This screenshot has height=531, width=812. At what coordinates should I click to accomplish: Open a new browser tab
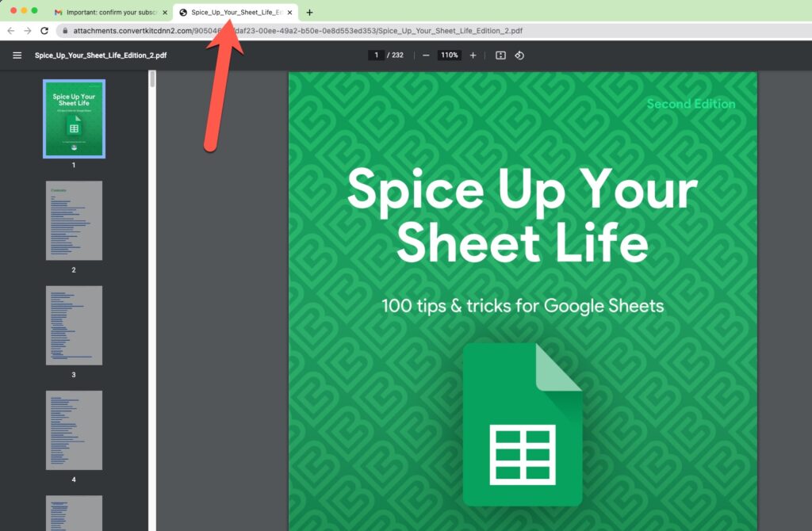[x=310, y=13]
